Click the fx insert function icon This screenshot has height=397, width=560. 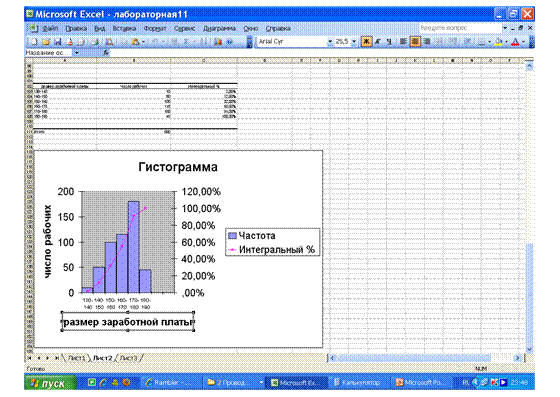coord(106,53)
